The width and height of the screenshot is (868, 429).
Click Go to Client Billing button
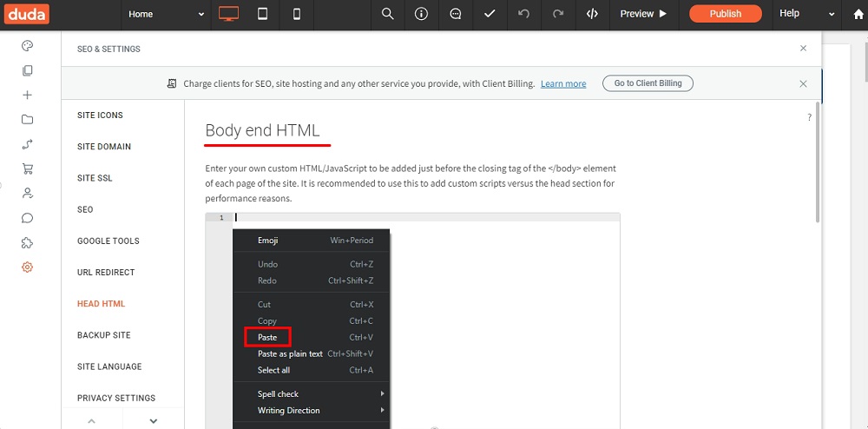pos(648,83)
